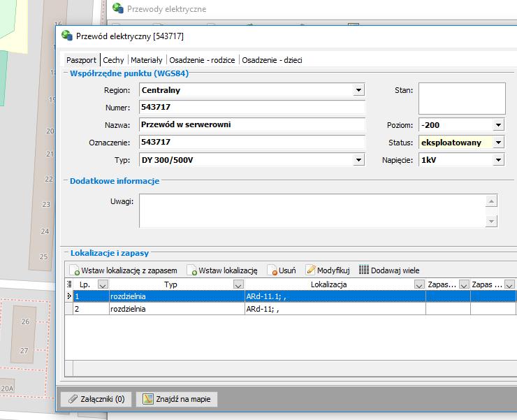Open the Osadzenie - dzieci tab
The width and height of the screenshot is (517, 420).
[272, 60]
